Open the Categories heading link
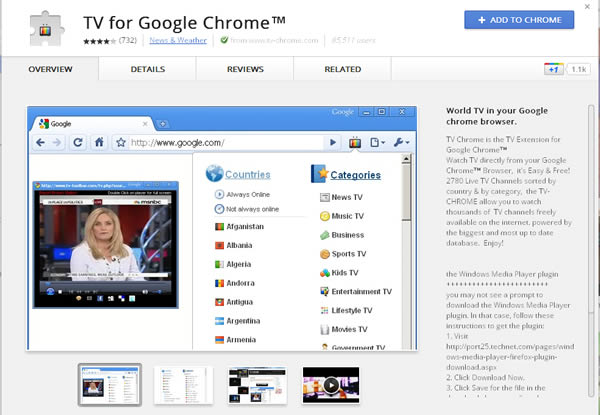The width and height of the screenshot is (600, 415). coord(355,175)
